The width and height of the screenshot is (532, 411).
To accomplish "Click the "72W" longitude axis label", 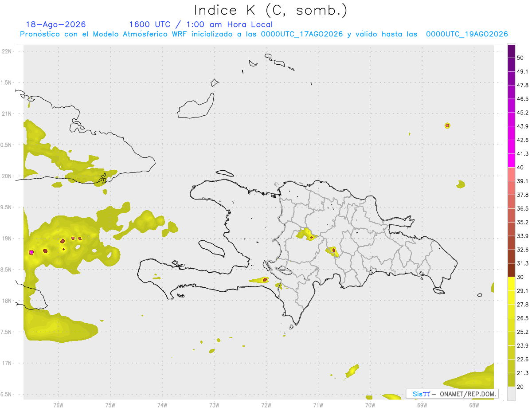I will pyautogui.click(x=266, y=405).
